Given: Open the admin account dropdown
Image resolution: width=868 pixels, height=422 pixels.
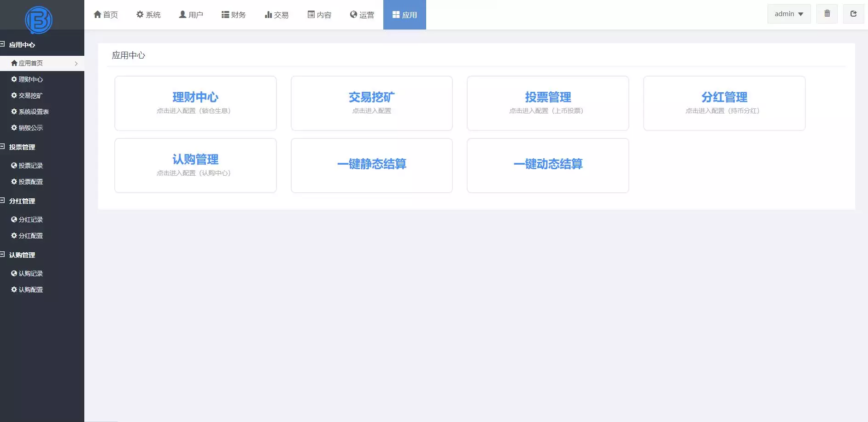Looking at the screenshot, I should coord(788,13).
